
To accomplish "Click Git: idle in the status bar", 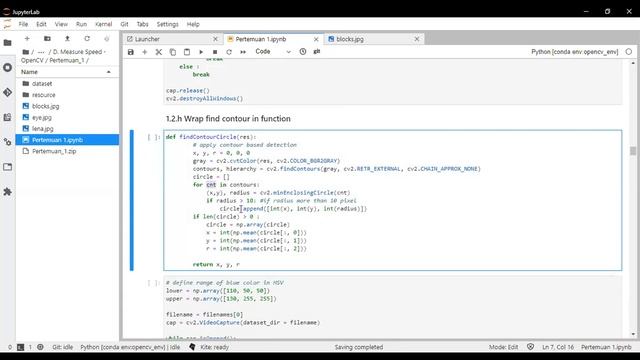I will click(62, 347).
